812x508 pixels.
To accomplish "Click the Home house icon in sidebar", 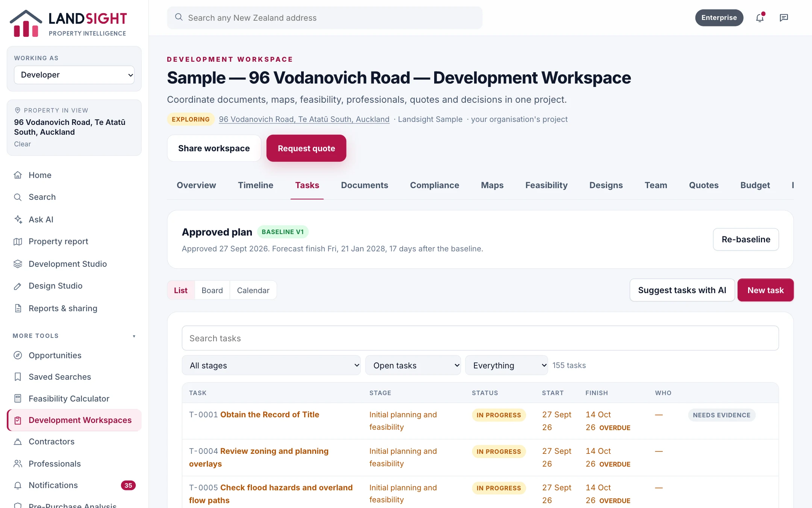I will 18,175.
